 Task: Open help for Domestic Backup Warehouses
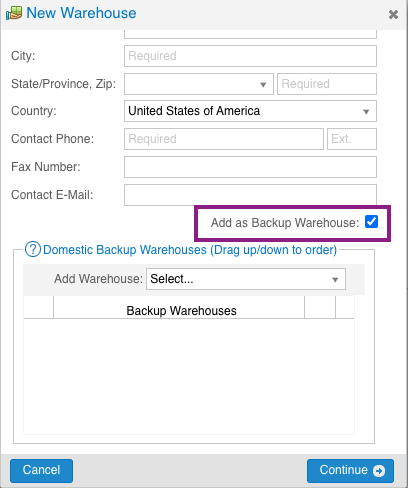33,249
